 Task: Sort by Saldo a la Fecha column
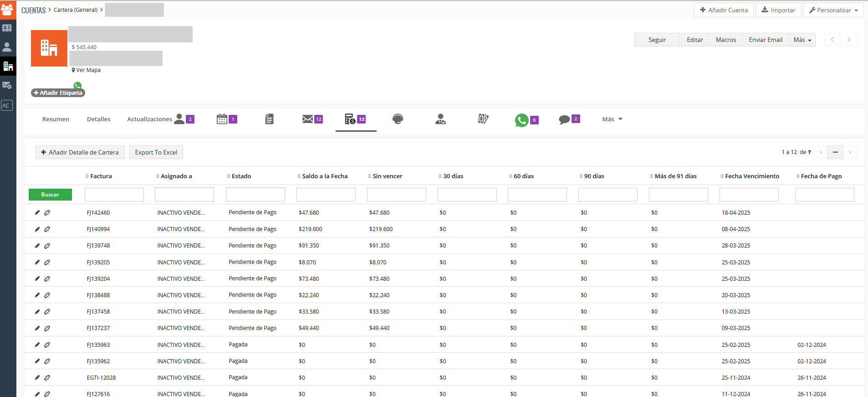322,176
